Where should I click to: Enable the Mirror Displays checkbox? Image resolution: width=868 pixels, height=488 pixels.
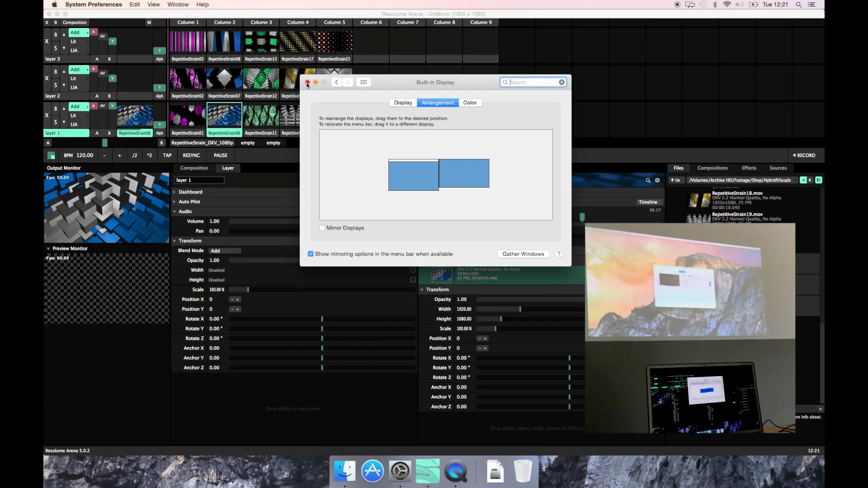pyautogui.click(x=322, y=228)
